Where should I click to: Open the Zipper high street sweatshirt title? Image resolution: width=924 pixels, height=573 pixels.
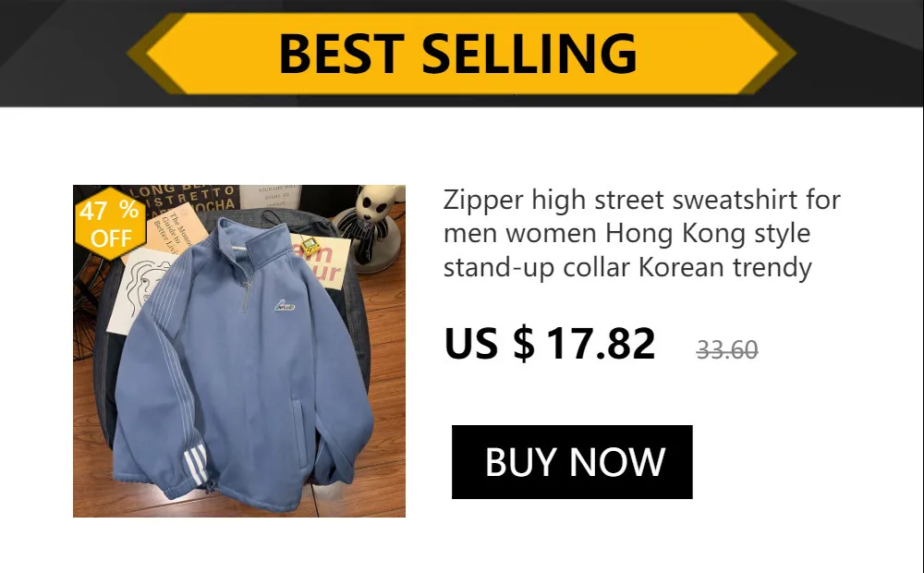click(x=641, y=233)
